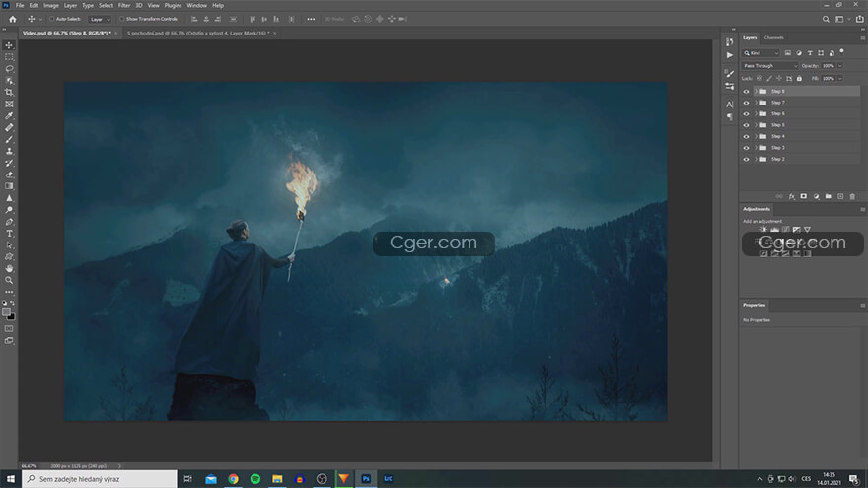
Task: Open the Character panel icon
Action: [730, 105]
